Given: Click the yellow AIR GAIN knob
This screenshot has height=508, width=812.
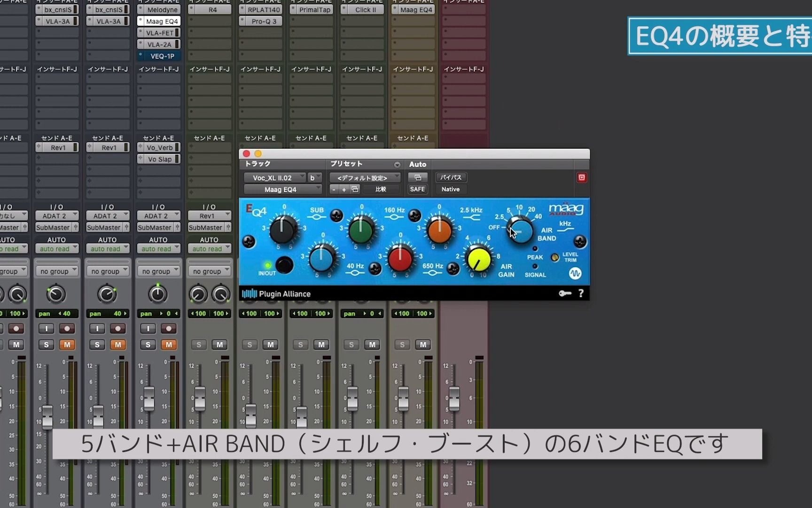Looking at the screenshot, I should click(x=478, y=259).
